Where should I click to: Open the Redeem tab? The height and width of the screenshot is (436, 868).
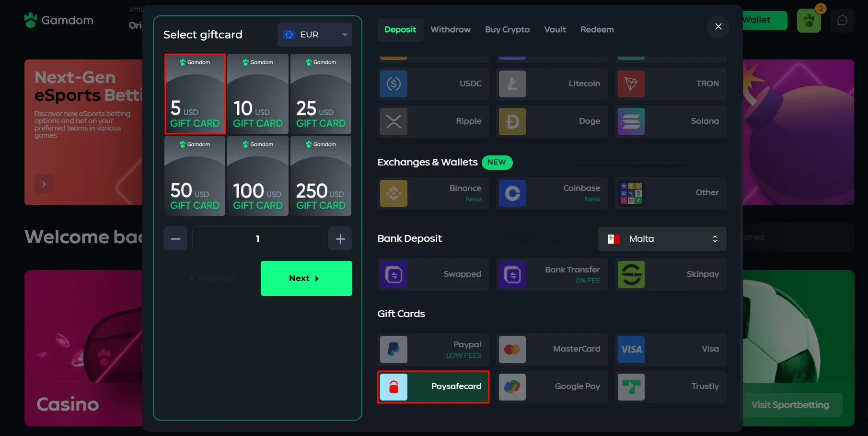[x=597, y=30]
